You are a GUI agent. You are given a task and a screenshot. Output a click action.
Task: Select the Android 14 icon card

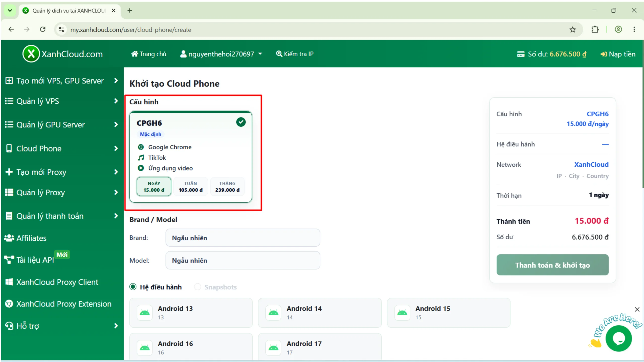point(320,313)
